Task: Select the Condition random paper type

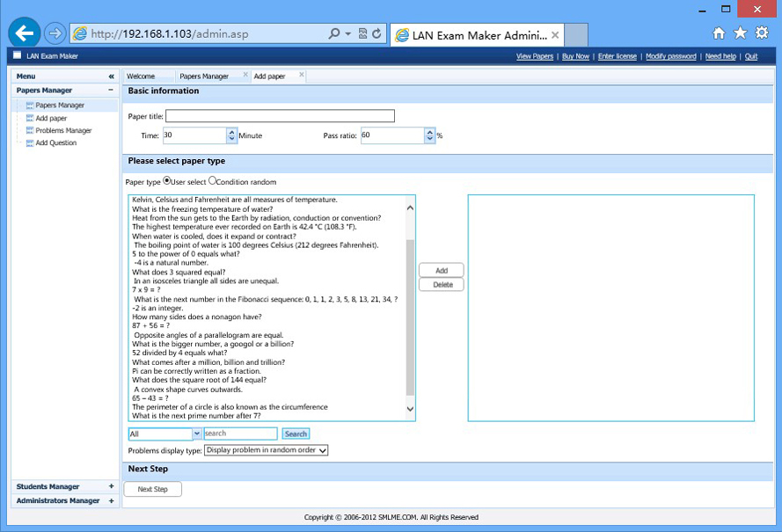Action: point(212,181)
